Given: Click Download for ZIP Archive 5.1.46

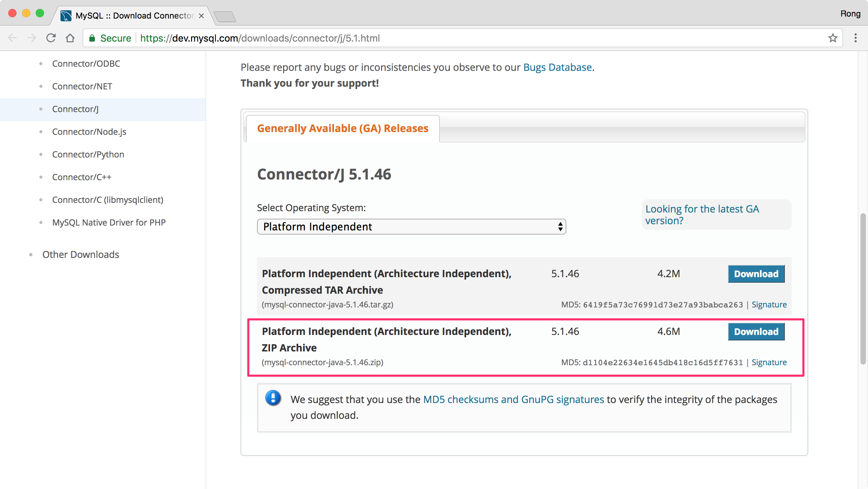Looking at the screenshot, I should (x=756, y=332).
